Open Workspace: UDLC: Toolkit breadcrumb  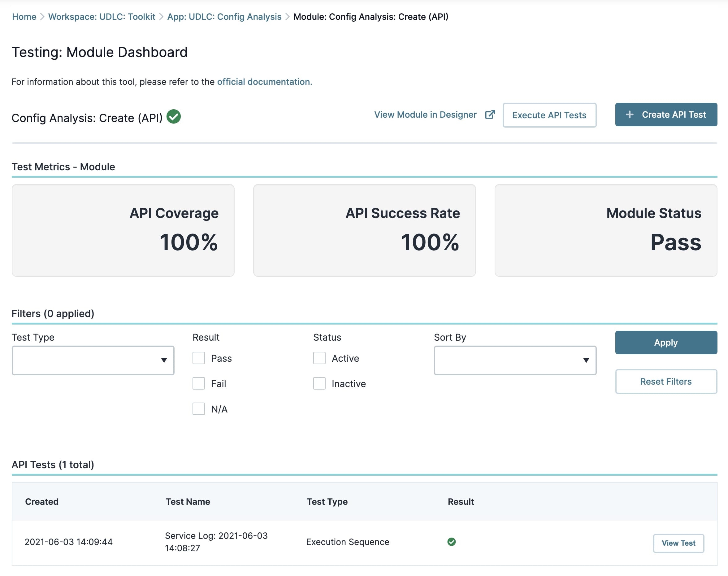coord(102,16)
